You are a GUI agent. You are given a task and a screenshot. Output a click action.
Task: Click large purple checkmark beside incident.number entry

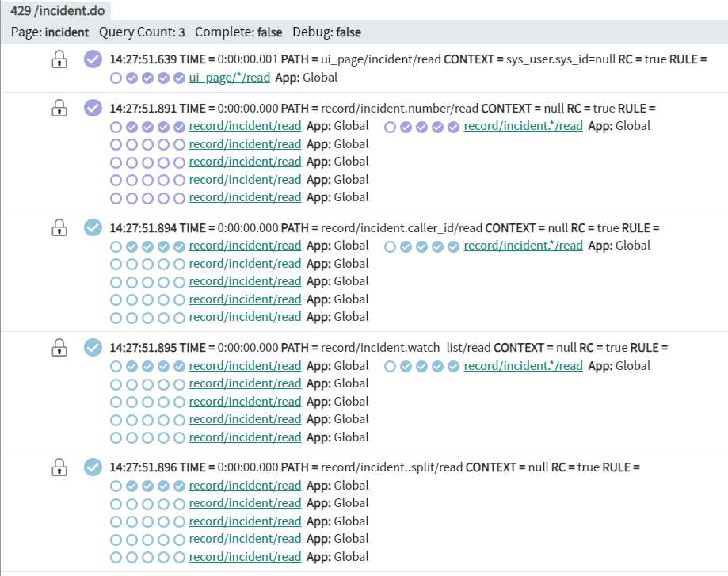(x=93, y=109)
